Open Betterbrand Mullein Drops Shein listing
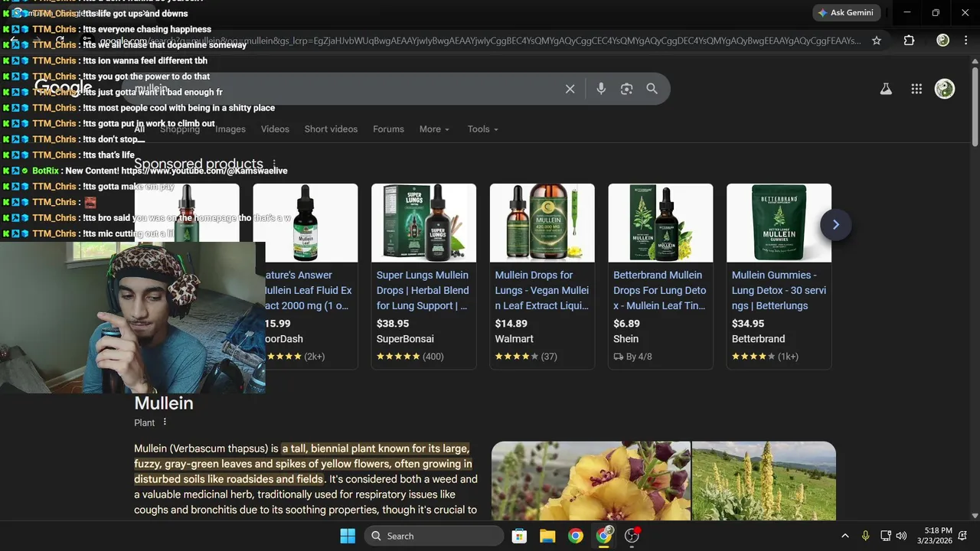The width and height of the screenshot is (980, 551). point(660,290)
